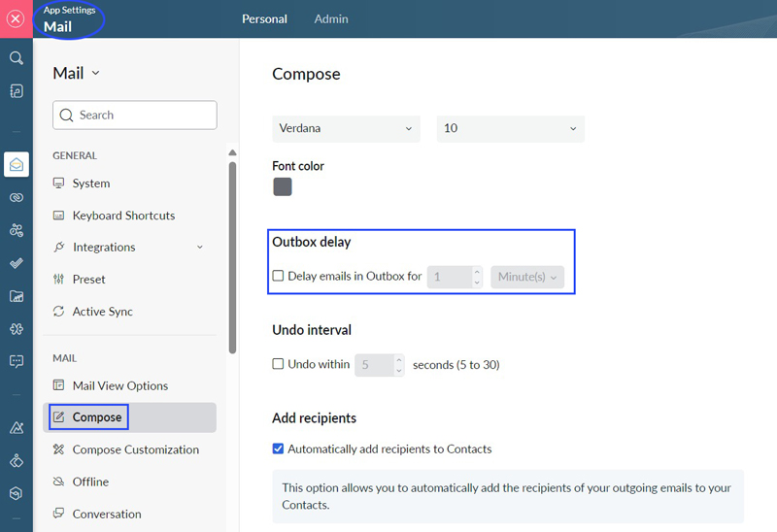Image resolution: width=777 pixels, height=532 pixels.
Task: Uncheck Automatically add recipients to Contacts
Action: pyautogui.click(x=278, y=449)
